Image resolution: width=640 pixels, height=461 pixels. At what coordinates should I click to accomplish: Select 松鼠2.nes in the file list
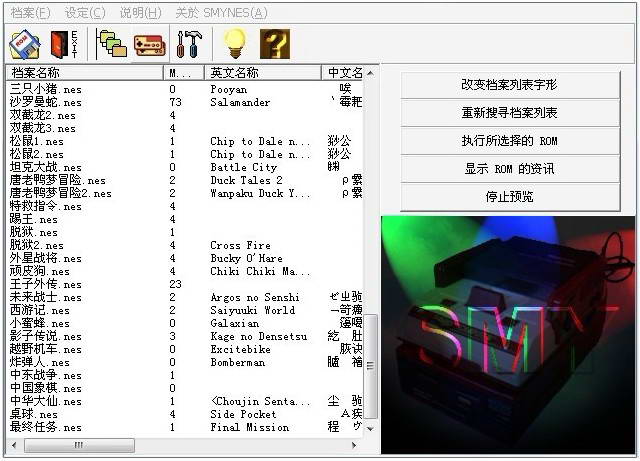pyautogui.click(x=37, y=154)
